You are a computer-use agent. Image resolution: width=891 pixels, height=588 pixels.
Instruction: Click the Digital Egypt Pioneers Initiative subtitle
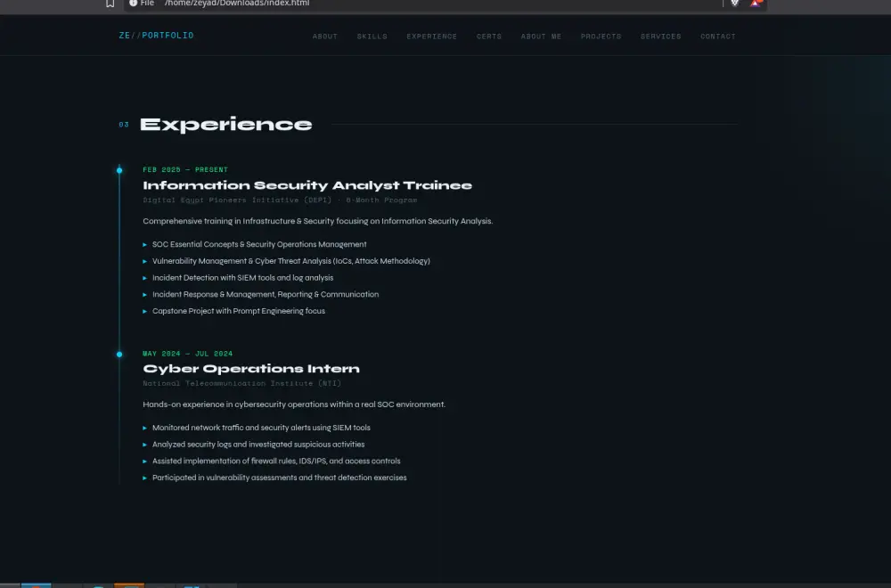[280, 200]
